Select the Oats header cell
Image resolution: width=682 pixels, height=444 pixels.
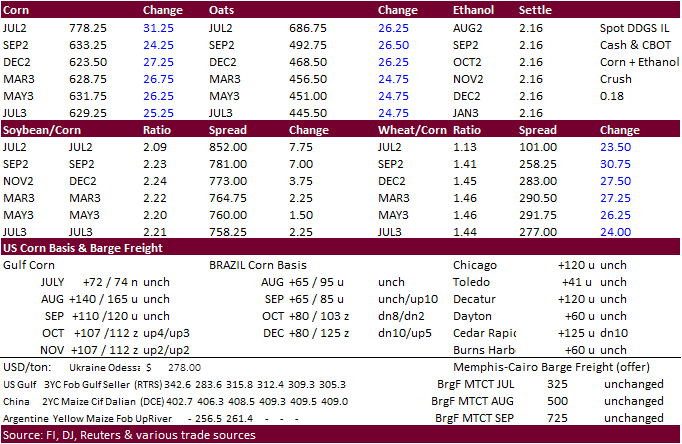225,10
